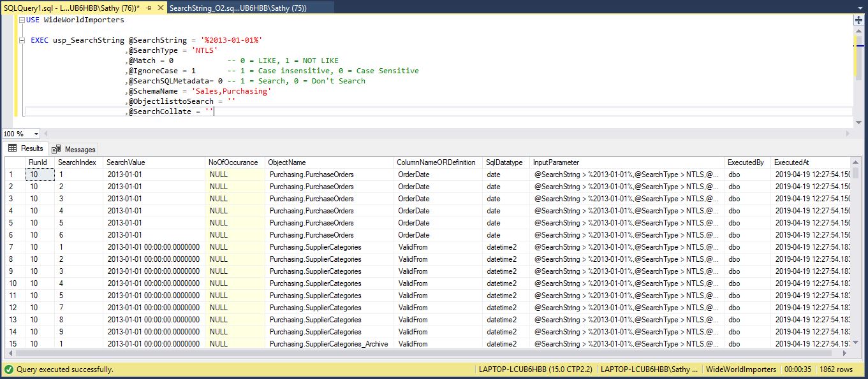
Task: Click the WideWorldImporters database status entry
Action: [x=741, y=369]
